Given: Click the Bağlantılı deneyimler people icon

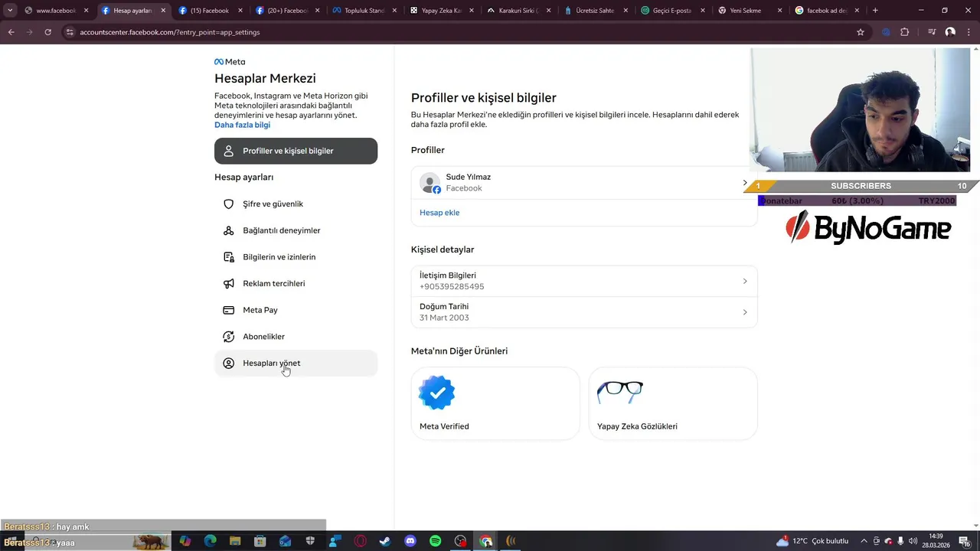Looking at the screenshot, I should point(228,230).
